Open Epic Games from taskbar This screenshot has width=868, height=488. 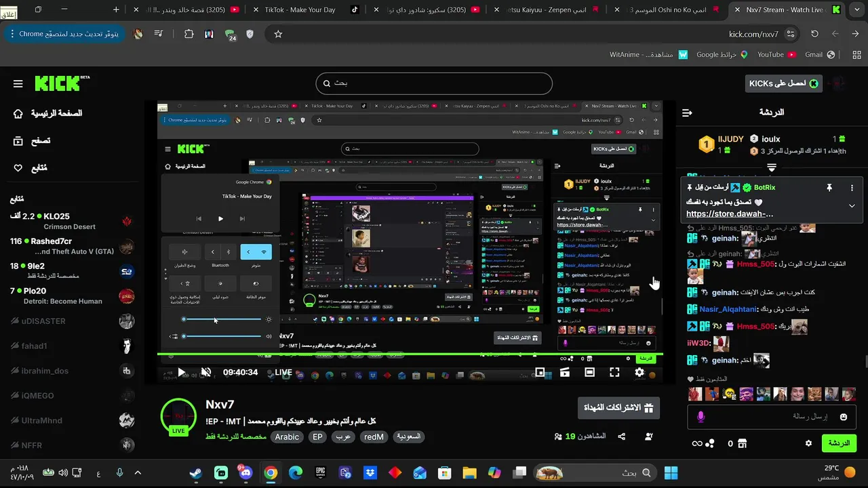[320, 472]
